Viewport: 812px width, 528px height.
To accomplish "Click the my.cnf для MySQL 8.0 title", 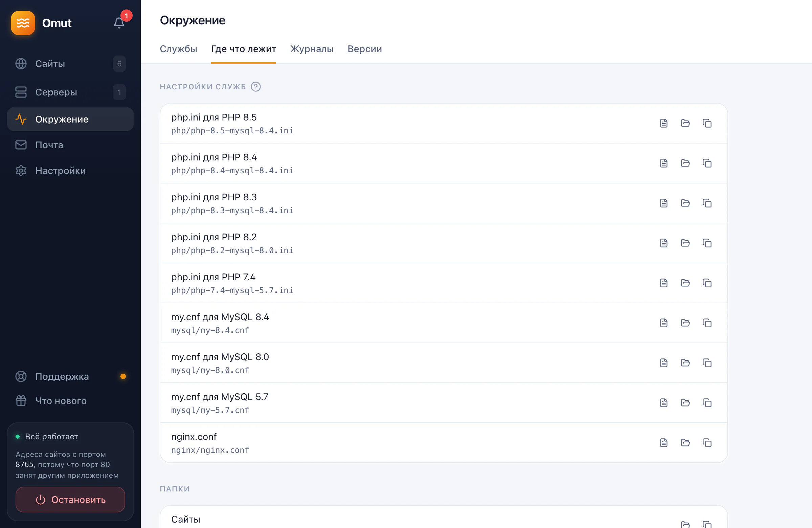I will click(x=220, y=357).
